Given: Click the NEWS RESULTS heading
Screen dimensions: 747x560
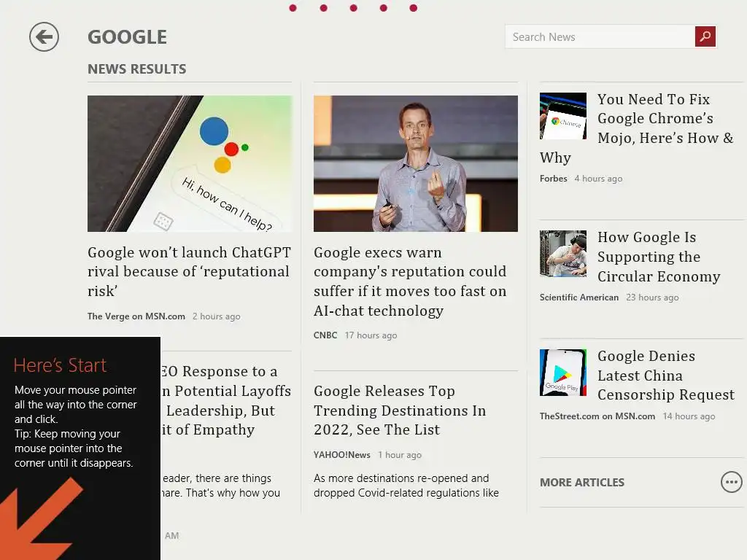Looking at the screenshot, I should coord(136,69).
